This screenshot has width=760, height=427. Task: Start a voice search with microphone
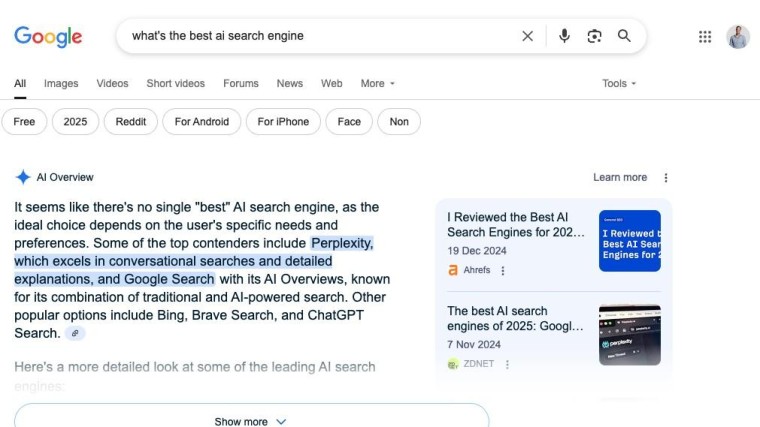(x=564, y=36)
